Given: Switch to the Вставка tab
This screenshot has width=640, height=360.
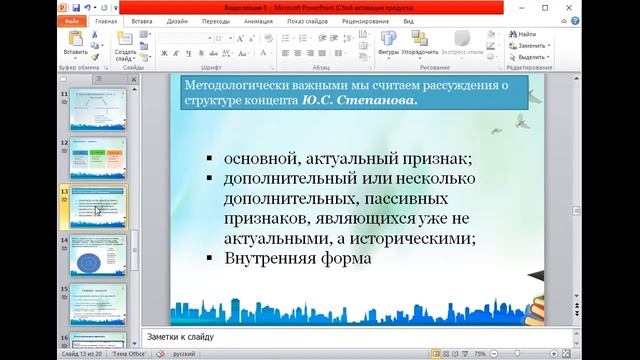Looking at the screenshot, I should [x=142, y=21].
